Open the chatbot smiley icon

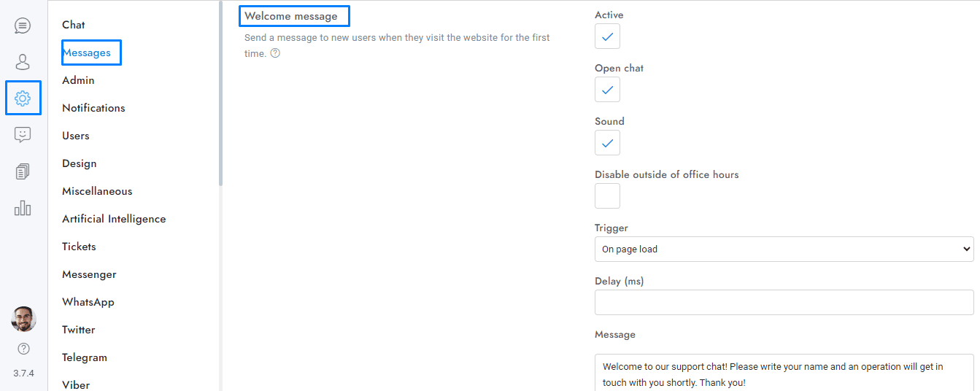23,134
